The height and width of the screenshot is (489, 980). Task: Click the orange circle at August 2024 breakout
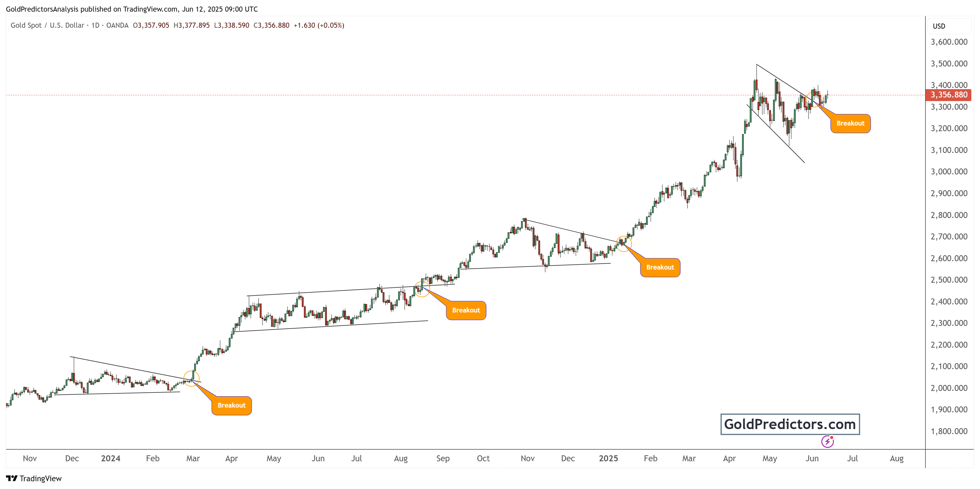coord(421,289)
